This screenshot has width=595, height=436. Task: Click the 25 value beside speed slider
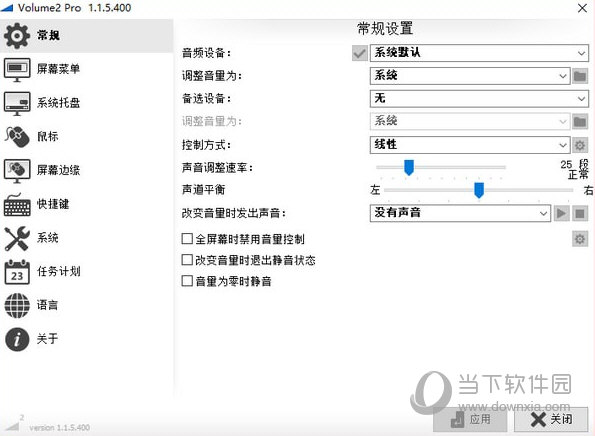[x=566, y=164]
